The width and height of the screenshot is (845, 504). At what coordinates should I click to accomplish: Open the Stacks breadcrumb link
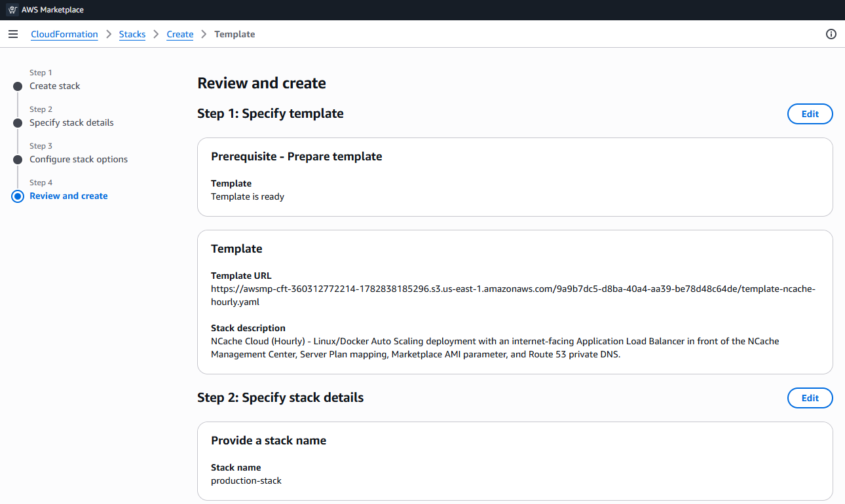coord(132,34)
